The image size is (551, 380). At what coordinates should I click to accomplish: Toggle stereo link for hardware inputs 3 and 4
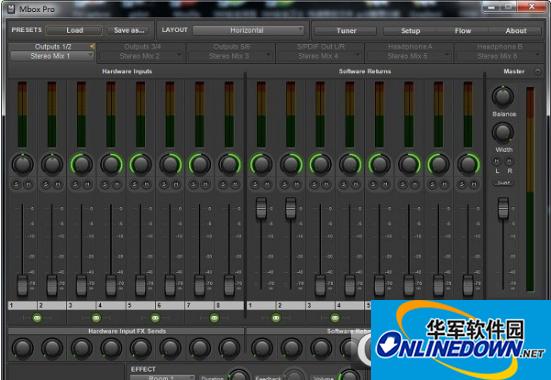point(96,318)
